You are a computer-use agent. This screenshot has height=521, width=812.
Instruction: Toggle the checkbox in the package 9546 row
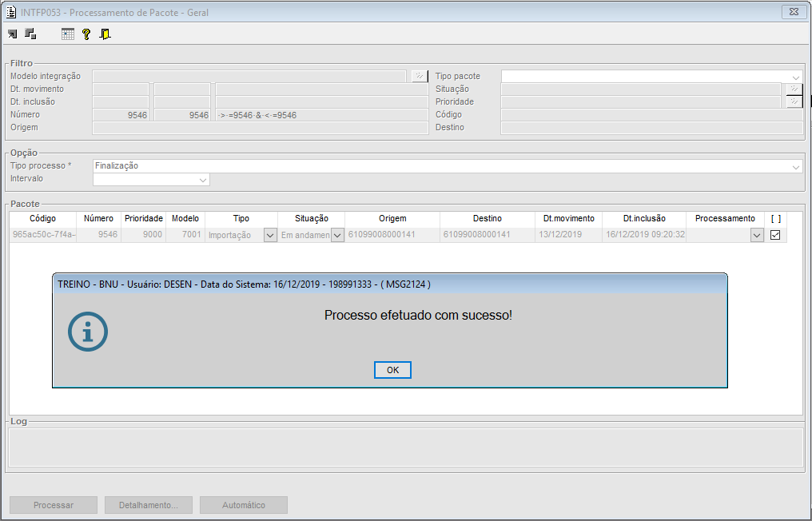tap(775, 235)
